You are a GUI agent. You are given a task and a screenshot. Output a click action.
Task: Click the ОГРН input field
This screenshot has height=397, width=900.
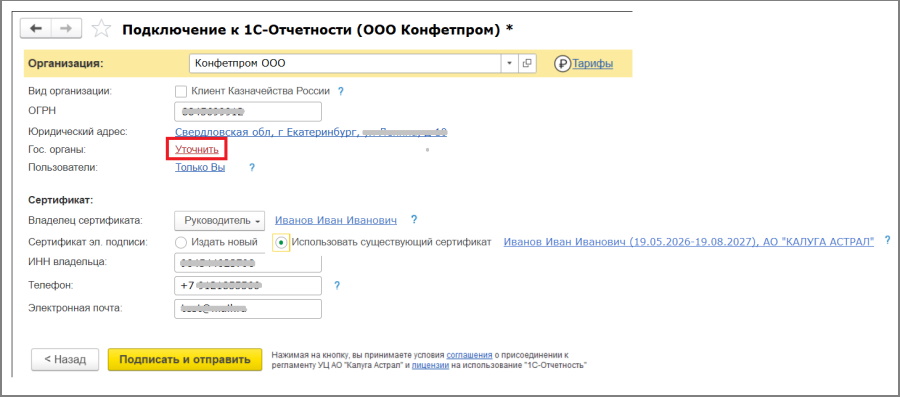pos(248,111)
